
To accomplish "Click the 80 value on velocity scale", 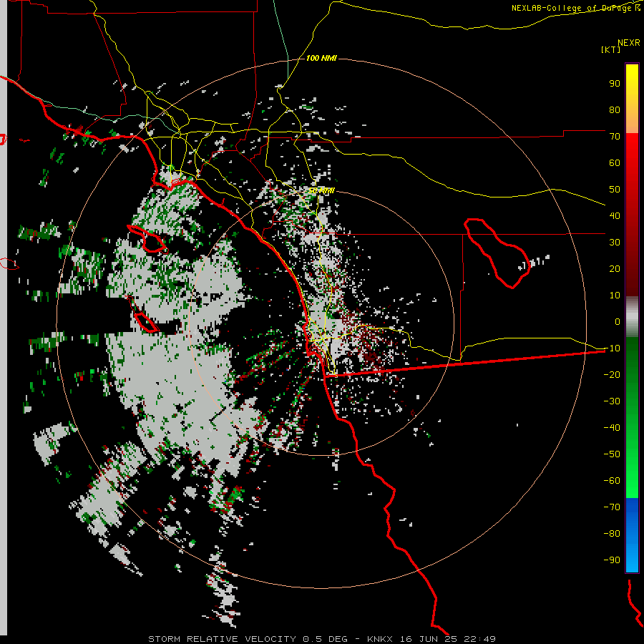I will (x=615, y=109).
